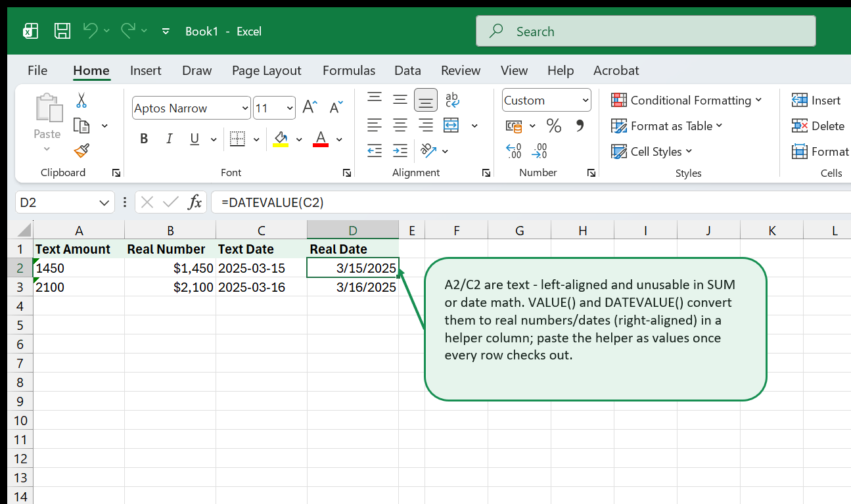Click the Undo arrow icon
The image size is (851, 504).
pyautogui.click(x=91, y=30)
